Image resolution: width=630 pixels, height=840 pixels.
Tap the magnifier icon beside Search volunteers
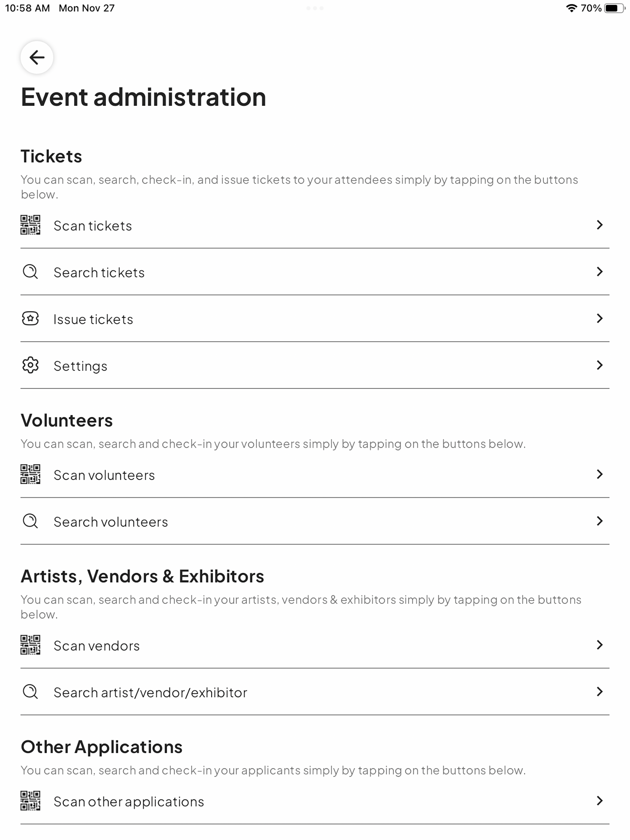click(30, 521)
